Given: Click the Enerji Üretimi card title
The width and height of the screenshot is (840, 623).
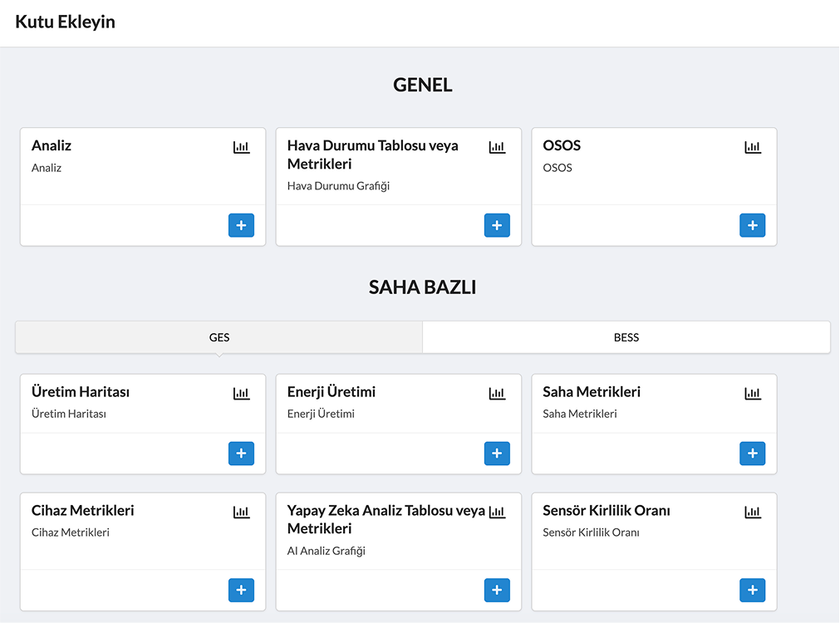Looking at the screenshot, I should pyautogui.click(x=332, y=392).
